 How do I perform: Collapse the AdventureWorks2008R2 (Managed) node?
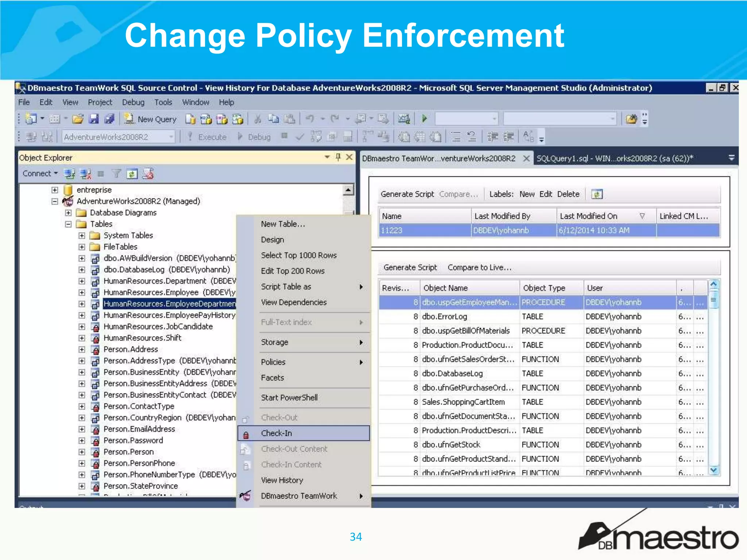point(55,201)
